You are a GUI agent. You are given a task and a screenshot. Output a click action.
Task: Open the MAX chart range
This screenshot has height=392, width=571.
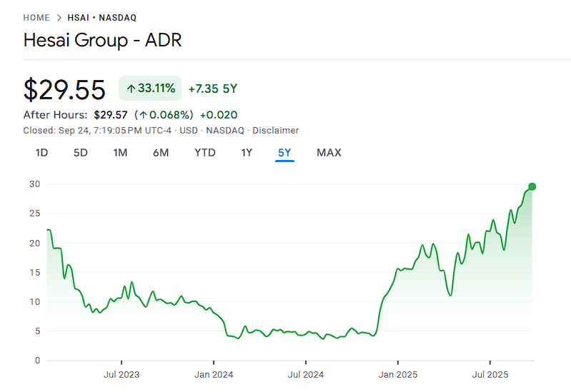tap(329, 153)
